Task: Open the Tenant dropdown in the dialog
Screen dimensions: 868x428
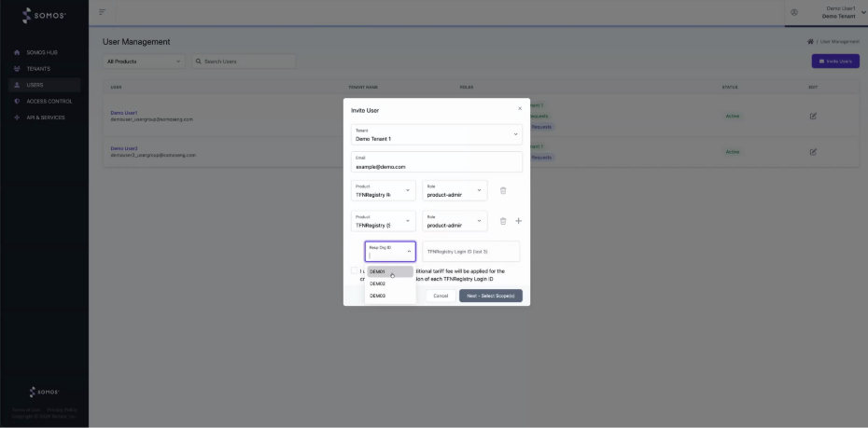Action: click(437, 134)
